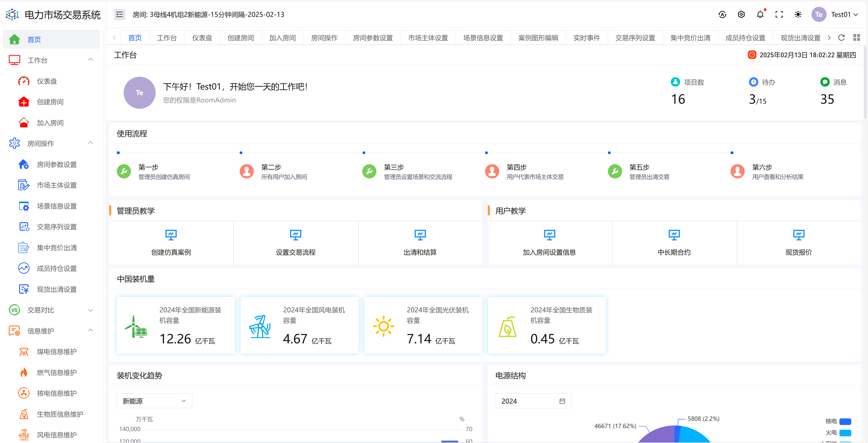Open the 2024 year picker field

coord(533,401)
